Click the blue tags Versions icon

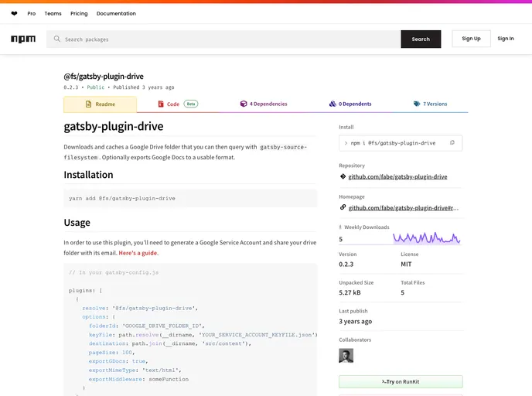coord(417,104)
